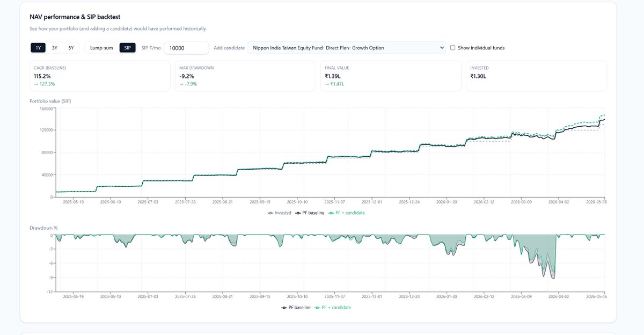Click the 160000 y-axis label
Screen dimensions: 644x335
pos(46,109)
